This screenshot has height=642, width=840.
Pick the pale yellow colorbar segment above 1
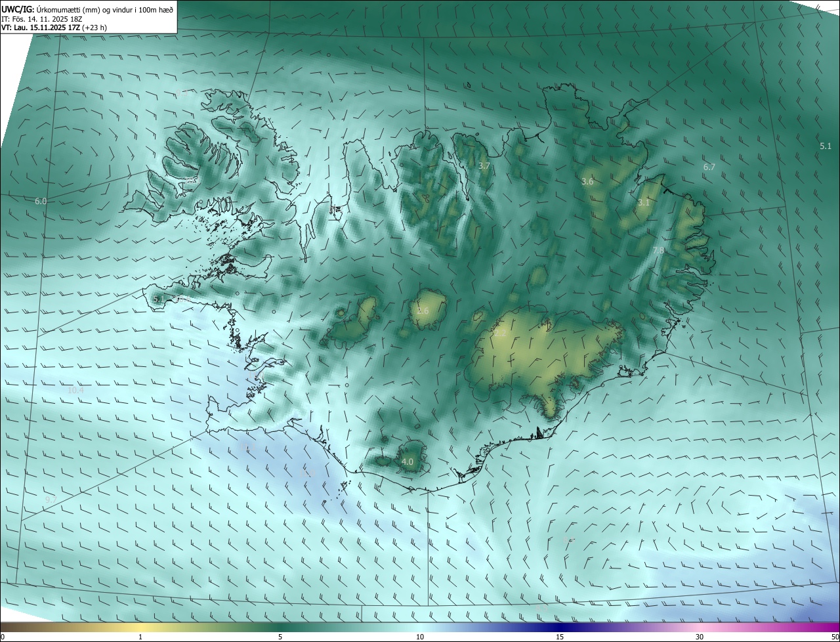point(140,627)
